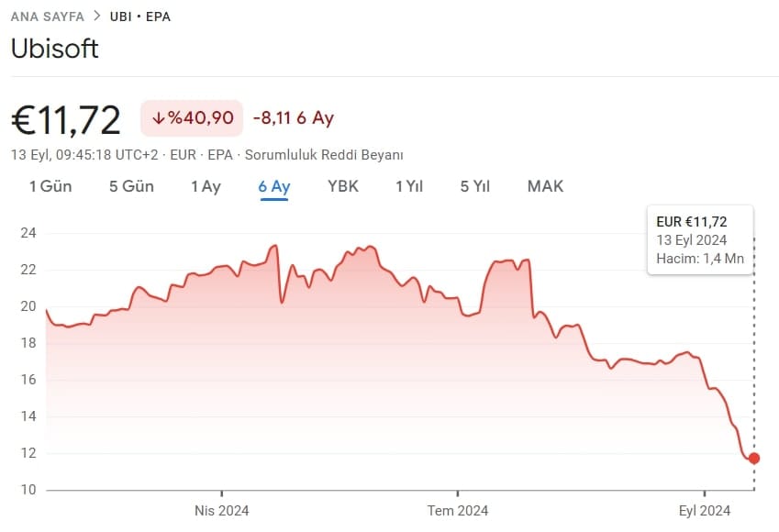Switch to the 1 Ay tab
779x532 pixels.
coord(206,186)
